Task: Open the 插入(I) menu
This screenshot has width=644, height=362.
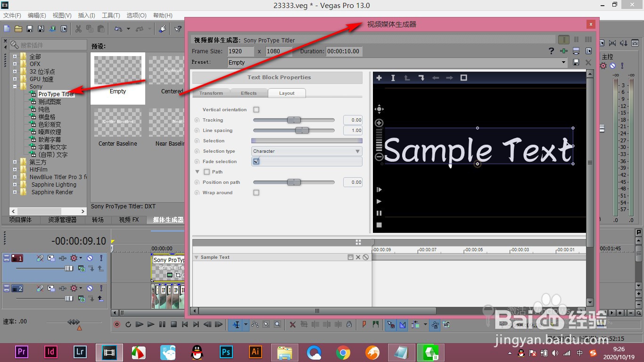Action: coord(86,16)
